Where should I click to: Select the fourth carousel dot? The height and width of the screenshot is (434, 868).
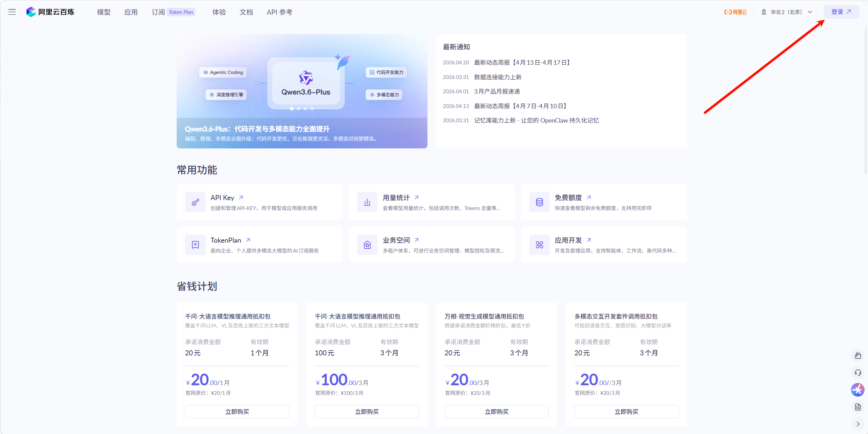point(312,109)
